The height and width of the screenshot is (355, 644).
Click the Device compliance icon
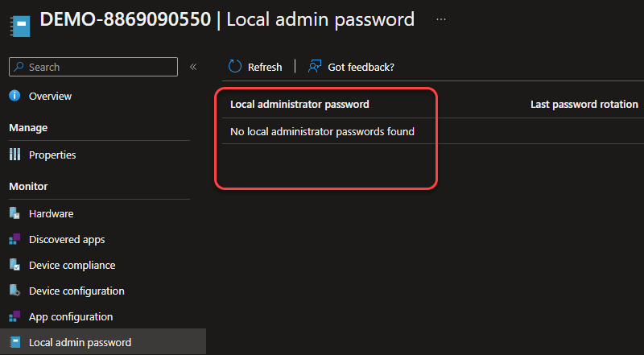point(14,265)
